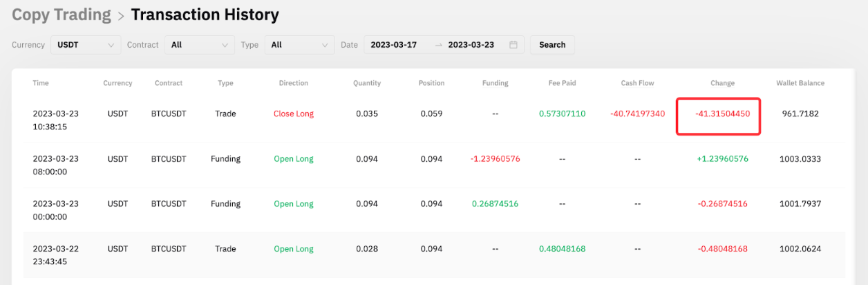Click the Close Long direction entry

(x=293, y=114)
